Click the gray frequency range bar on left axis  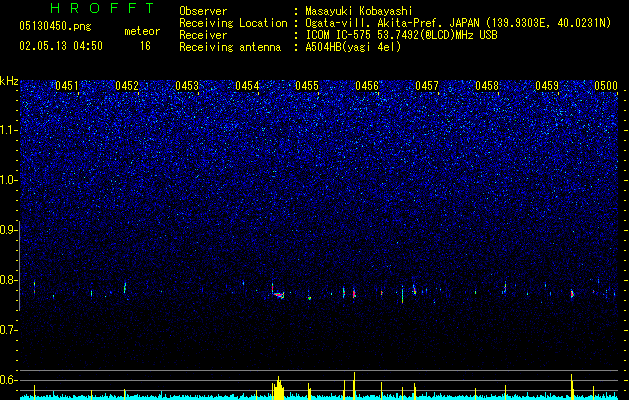click(x=19, y=265)
